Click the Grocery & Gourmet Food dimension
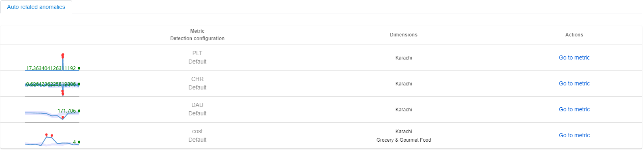644x151 pixels. pos(404,140)
